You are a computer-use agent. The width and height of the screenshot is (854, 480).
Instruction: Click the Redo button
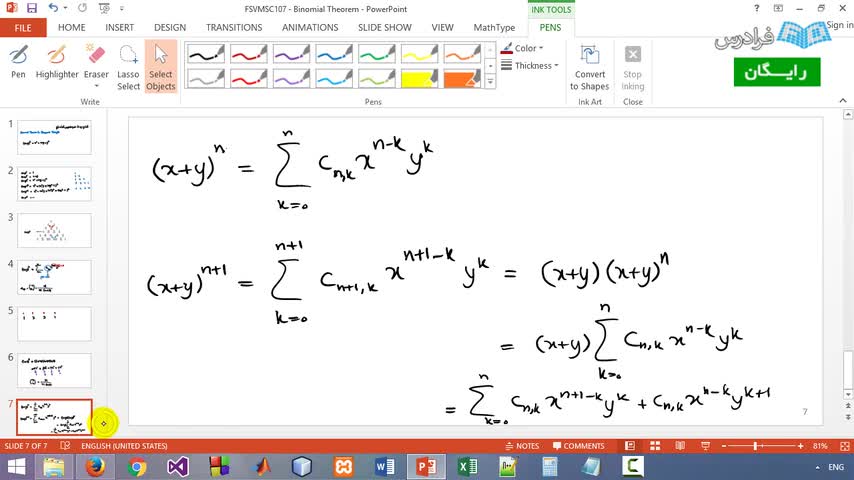pyautogui.click(x=82, y=8)
